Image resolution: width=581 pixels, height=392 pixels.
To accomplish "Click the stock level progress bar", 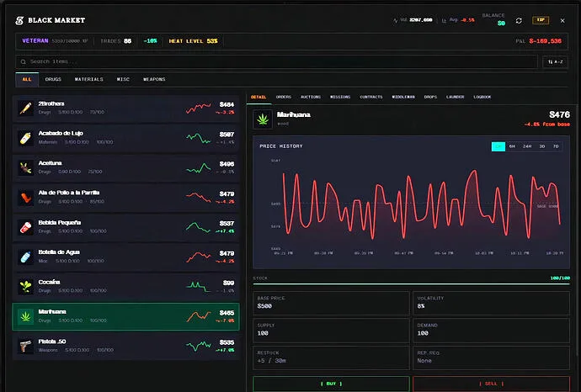I will [411, 284].
